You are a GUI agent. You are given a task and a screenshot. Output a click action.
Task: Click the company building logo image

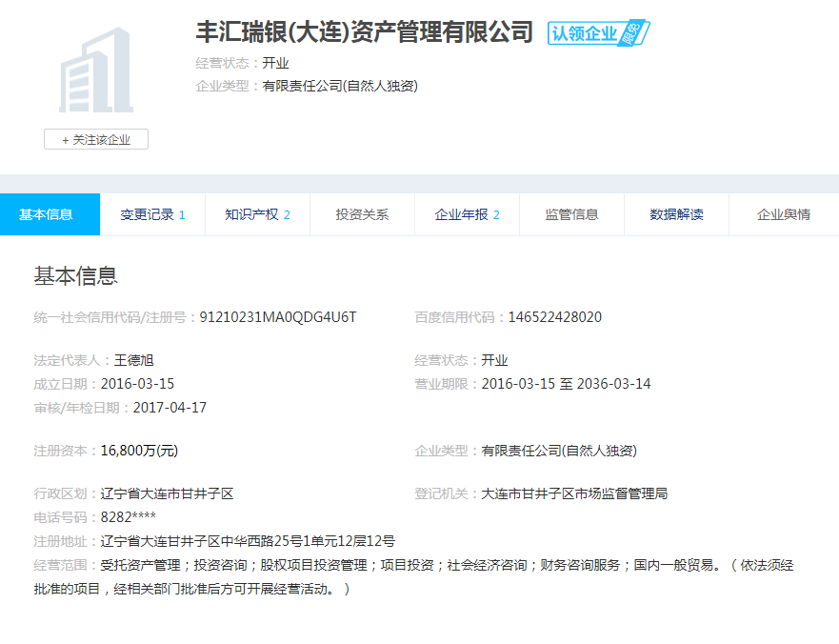click(96, 70)
